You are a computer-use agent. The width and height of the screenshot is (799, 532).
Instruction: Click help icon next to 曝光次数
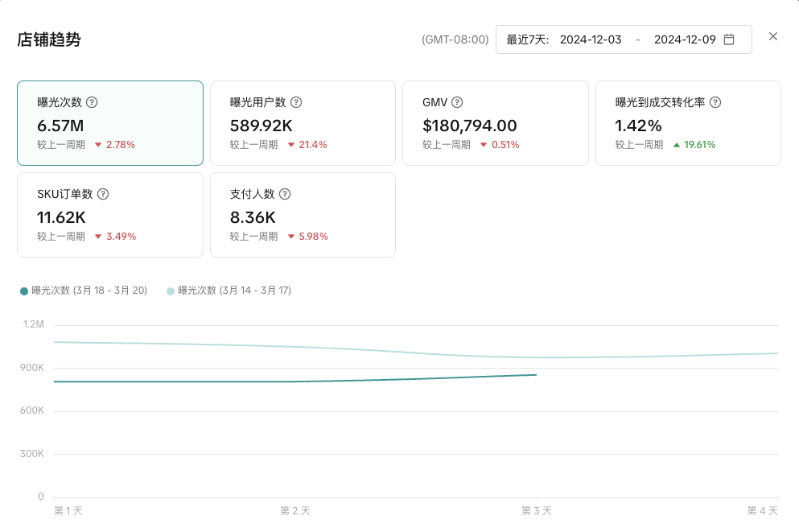pyautogui.click(x=92, y=102)
